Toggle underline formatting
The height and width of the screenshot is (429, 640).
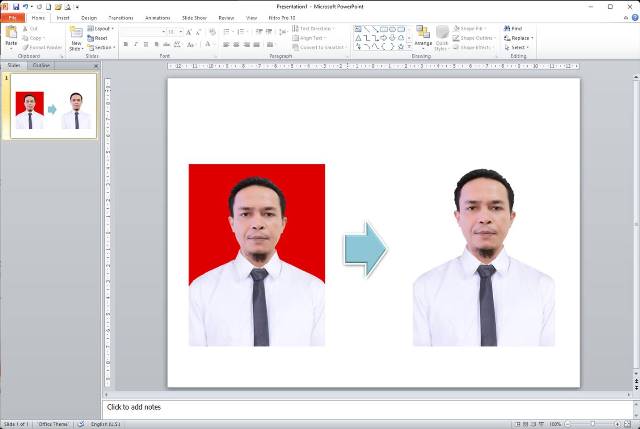tap(146, 44)
